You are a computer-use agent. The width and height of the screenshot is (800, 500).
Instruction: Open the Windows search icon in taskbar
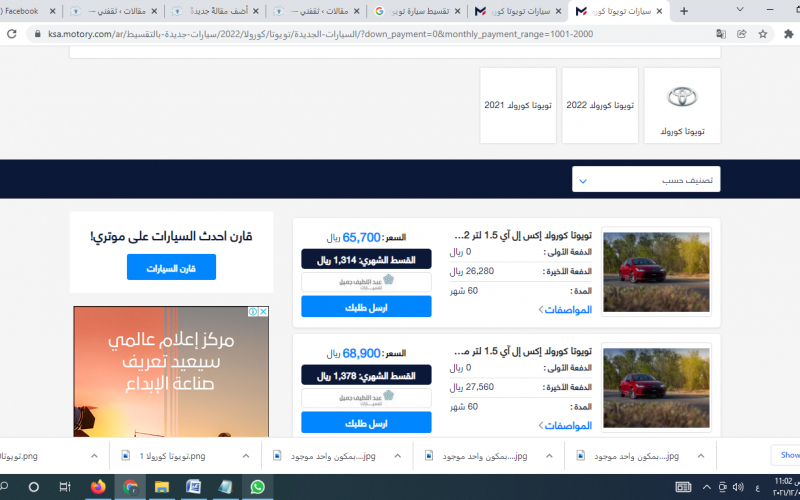pos(4,487)
